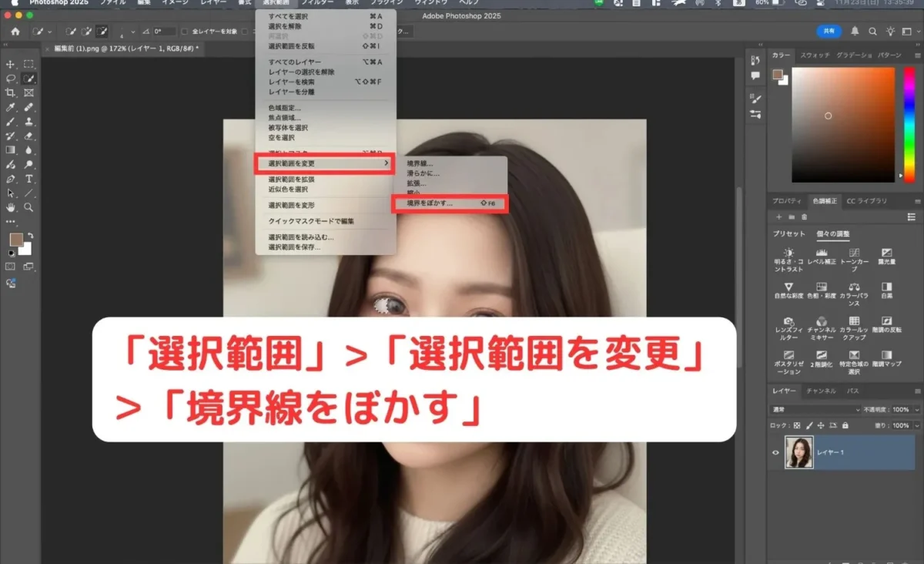The width and height of the screenshot is (924, 564).
Task: Select the Move tool
Action: [11, 64]
